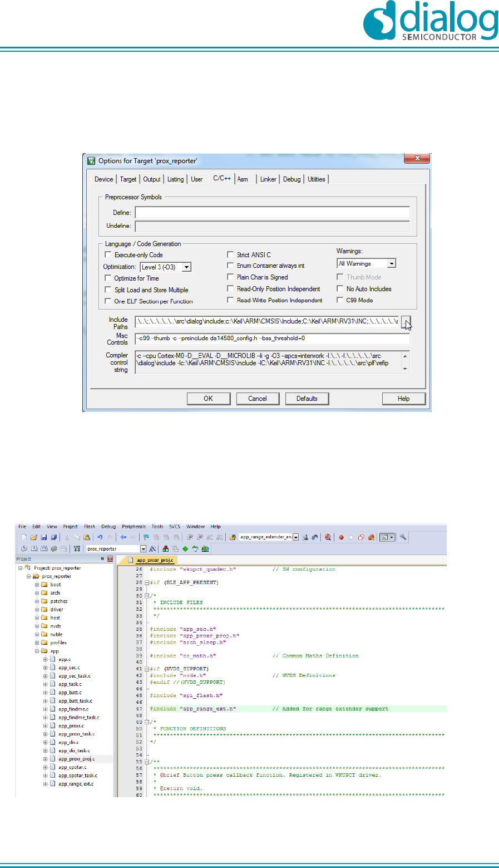Click the Undo arrow icon

100,537
